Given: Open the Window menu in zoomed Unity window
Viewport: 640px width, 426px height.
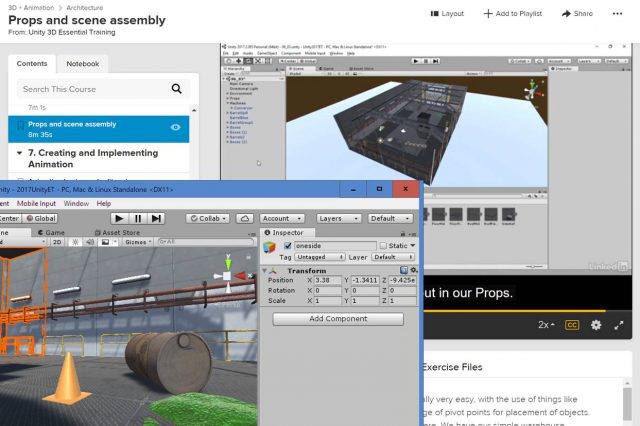Looking at the screenshot, I should pyautogui.click(x=76, y=203).
